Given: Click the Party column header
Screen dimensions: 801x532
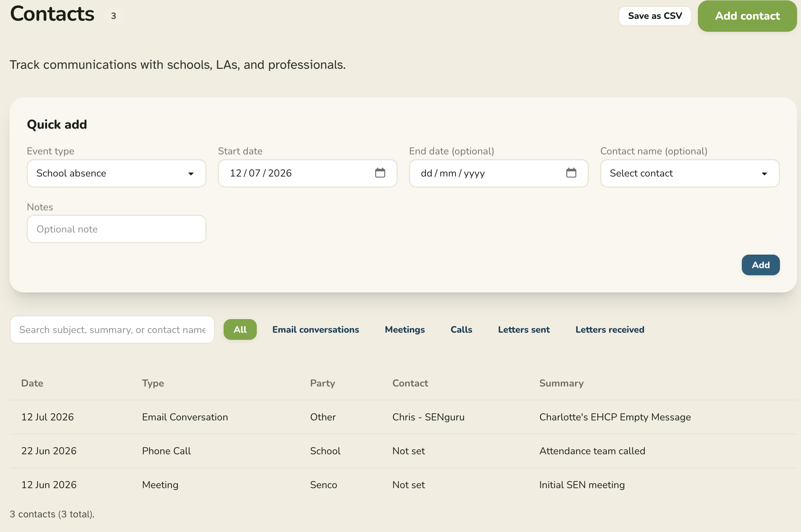Looking at the screenshot, I should (322, 383).
